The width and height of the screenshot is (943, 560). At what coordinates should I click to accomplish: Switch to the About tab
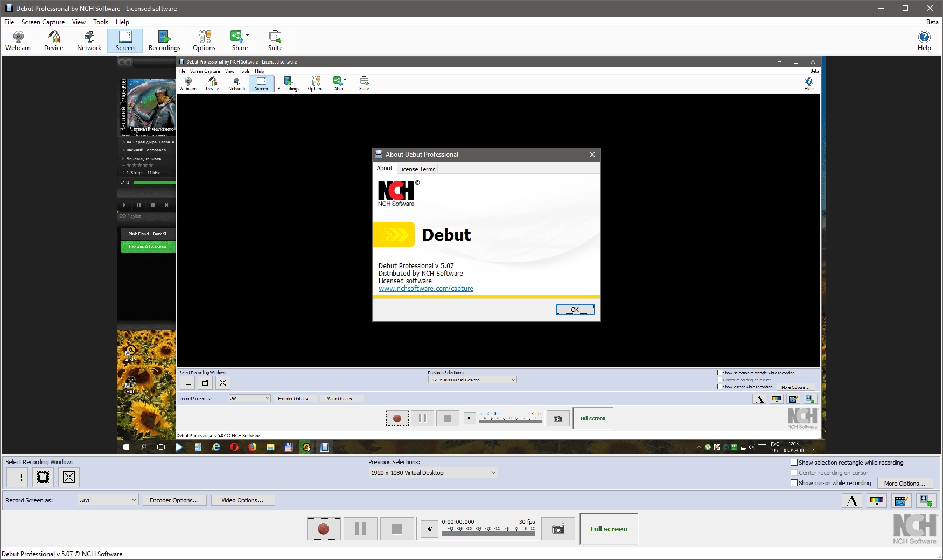point(385,168)
